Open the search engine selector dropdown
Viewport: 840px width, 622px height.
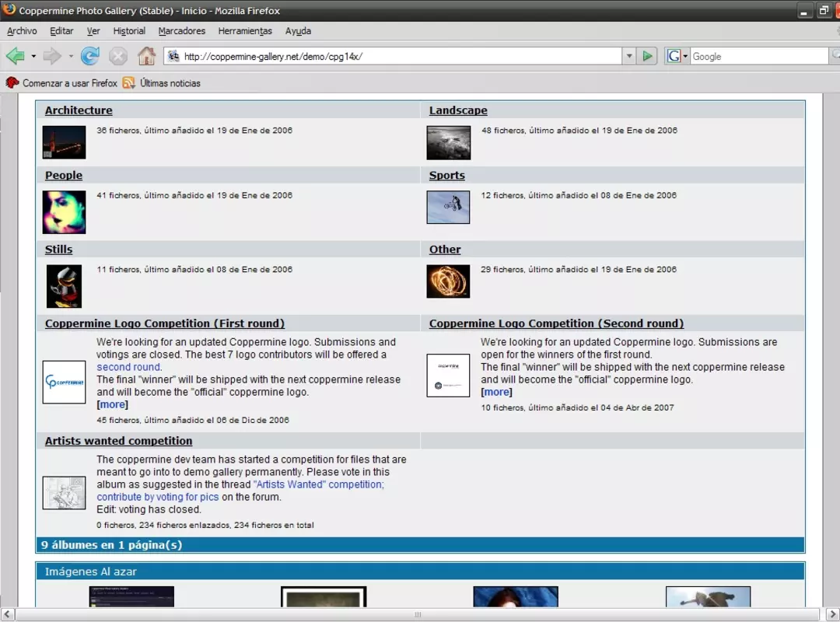click(x=685, y=56)
